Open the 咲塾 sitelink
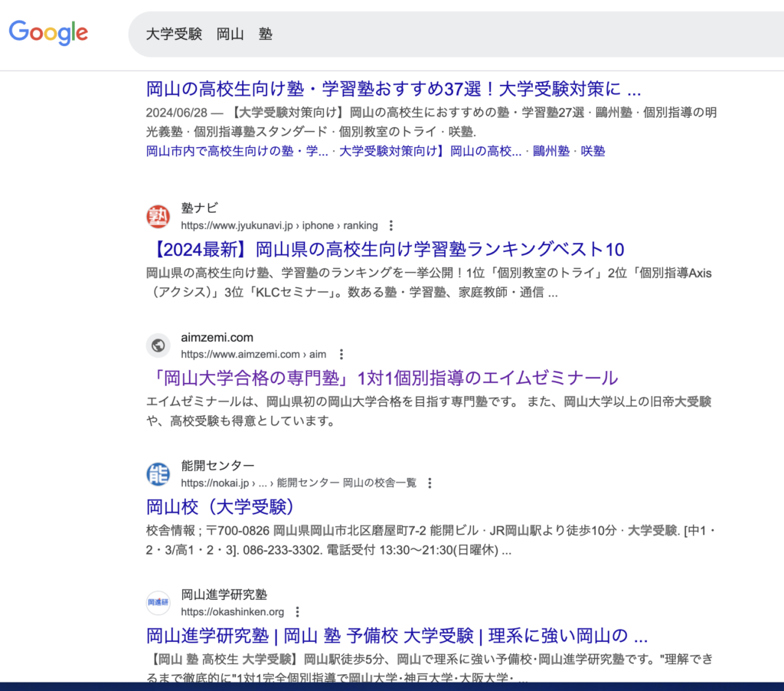This screenshot has width=784, height=691. [593, 151]
